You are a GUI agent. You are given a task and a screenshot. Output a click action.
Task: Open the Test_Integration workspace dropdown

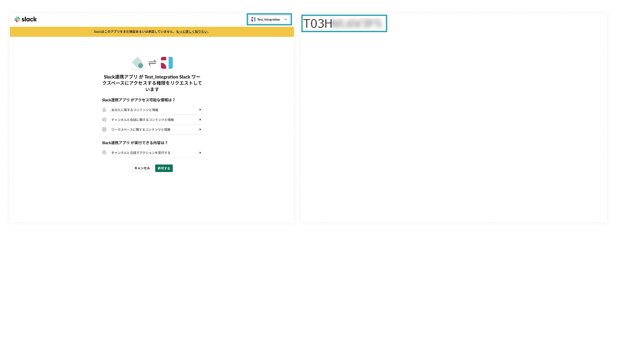(269, 20)
